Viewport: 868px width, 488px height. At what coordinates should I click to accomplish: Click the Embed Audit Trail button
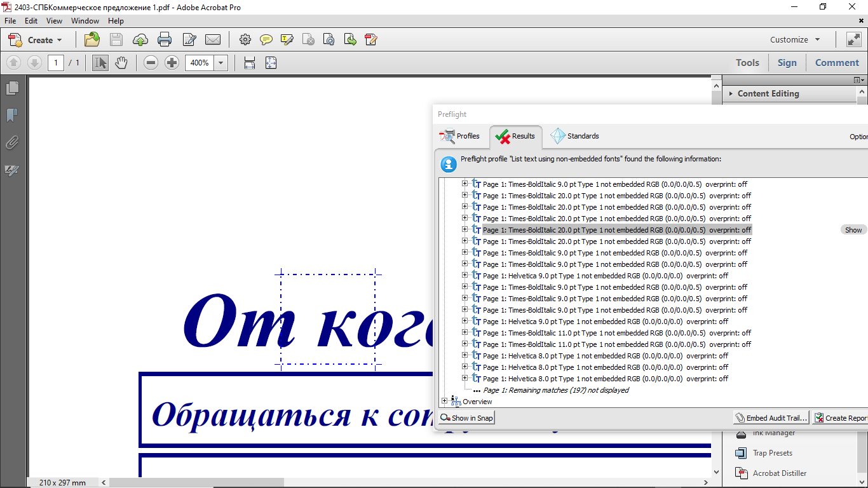tap(771, 417)
